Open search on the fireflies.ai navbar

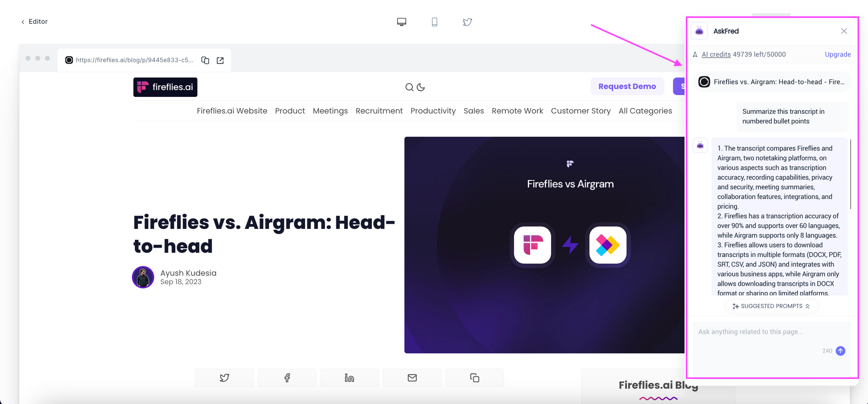click(x=409, y=87)
